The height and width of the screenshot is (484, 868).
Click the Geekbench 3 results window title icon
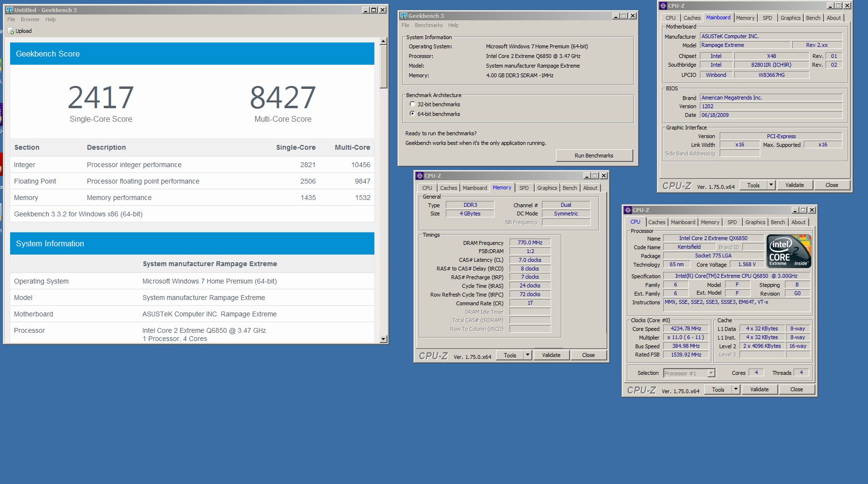(9, 10)
